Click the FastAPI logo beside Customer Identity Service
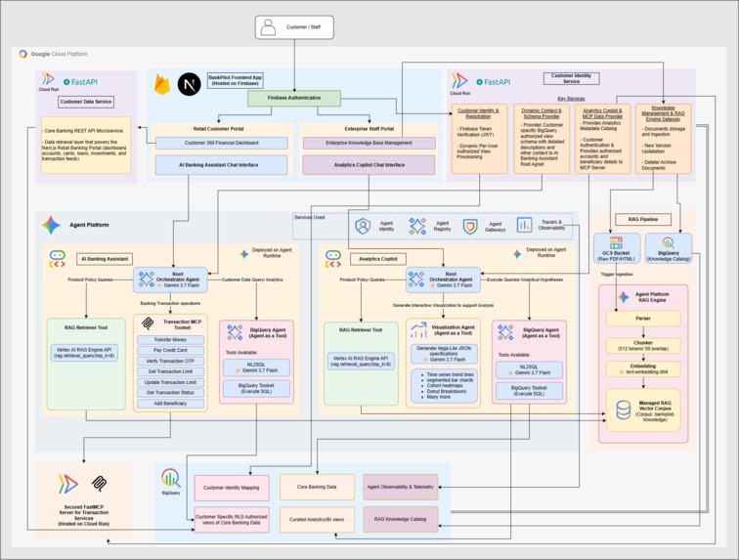Screen dimensions: 739x560 494,81
